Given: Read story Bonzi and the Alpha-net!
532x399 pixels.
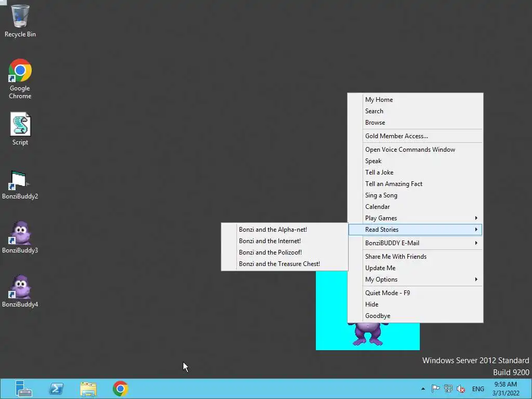Looking at the screenshot, I should pos(284,230).
